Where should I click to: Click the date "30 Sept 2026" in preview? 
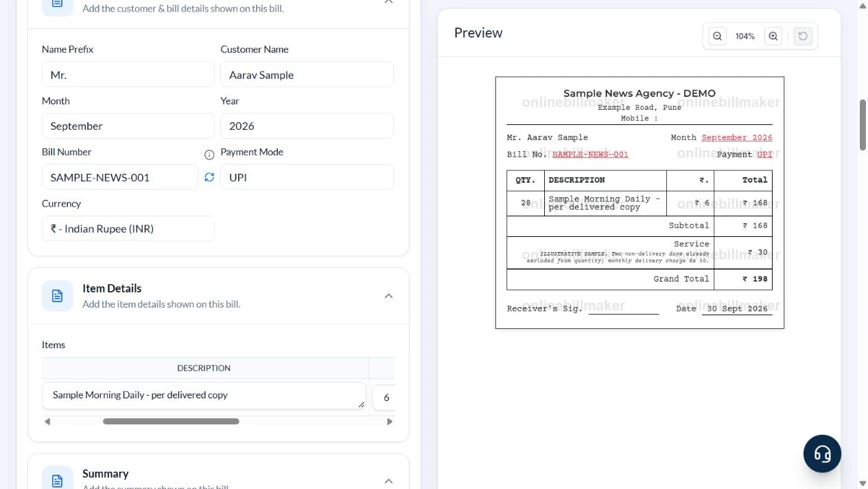(738, 309)
